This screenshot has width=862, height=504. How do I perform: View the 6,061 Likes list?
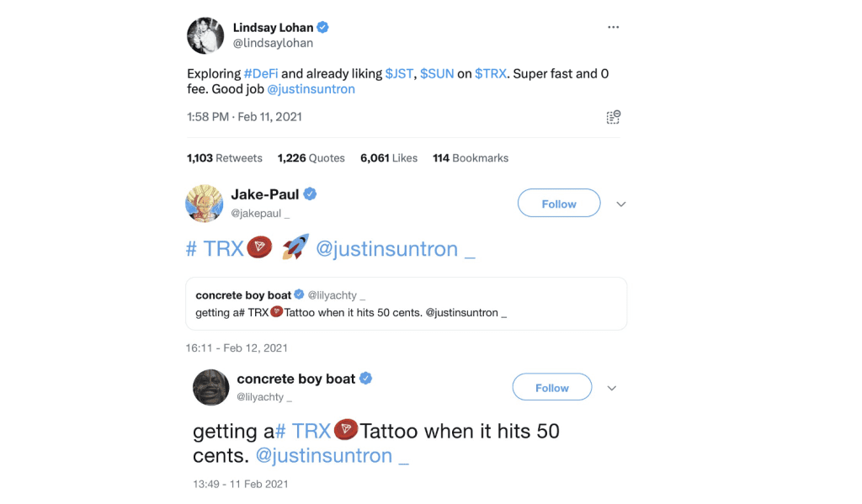(389, 158)
